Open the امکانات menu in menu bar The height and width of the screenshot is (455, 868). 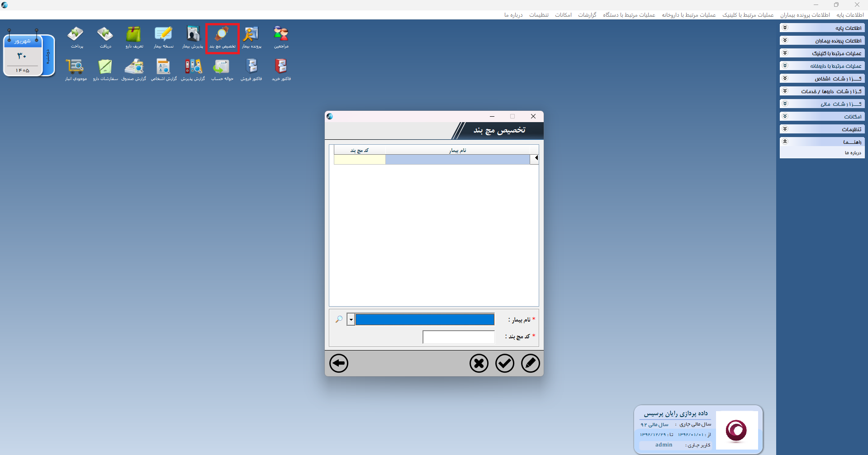click(x=563, y=15)
